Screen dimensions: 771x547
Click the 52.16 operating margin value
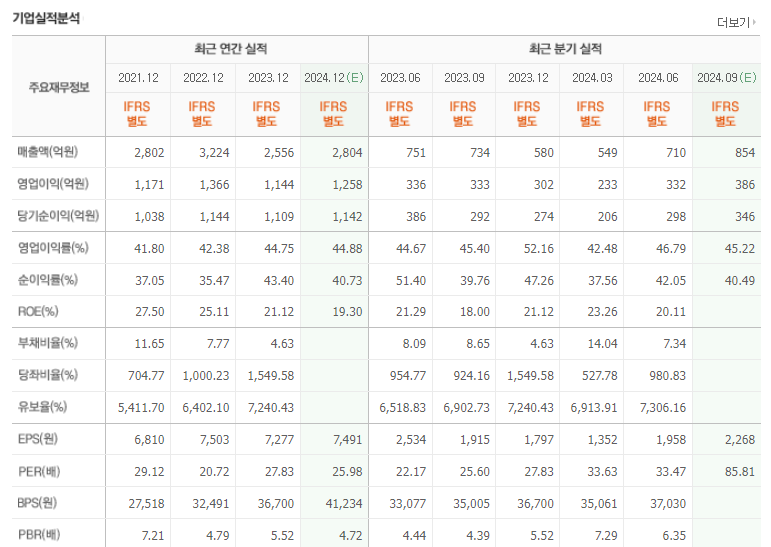pyautogui.click(x=538, y=249)
